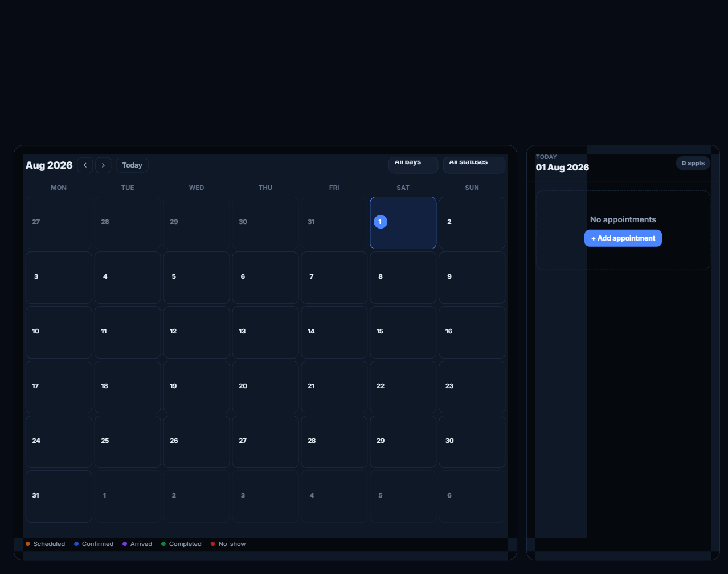Click the No-show legend label
728x574 pixels.
pyautogui.click(x=232, y=544)
